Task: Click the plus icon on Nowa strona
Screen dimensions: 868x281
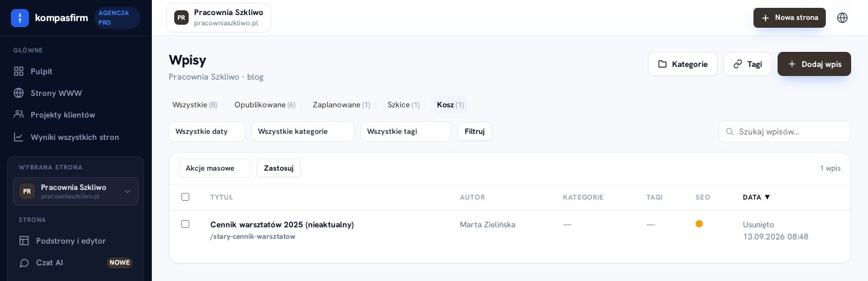Action: [766, 17]
